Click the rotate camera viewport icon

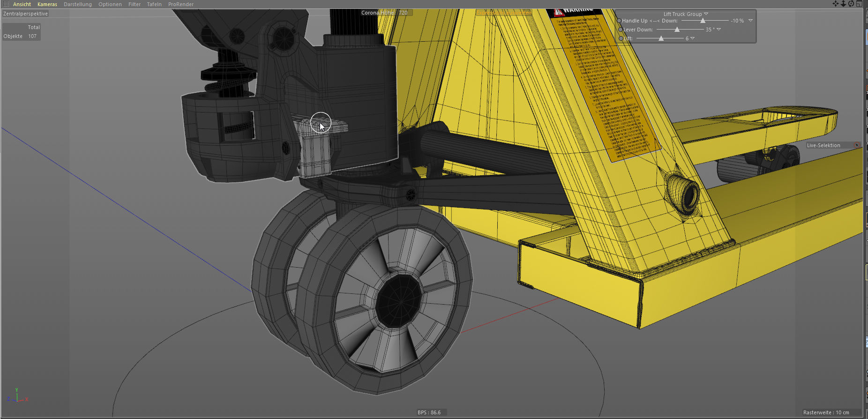click(x=851, y=4)
